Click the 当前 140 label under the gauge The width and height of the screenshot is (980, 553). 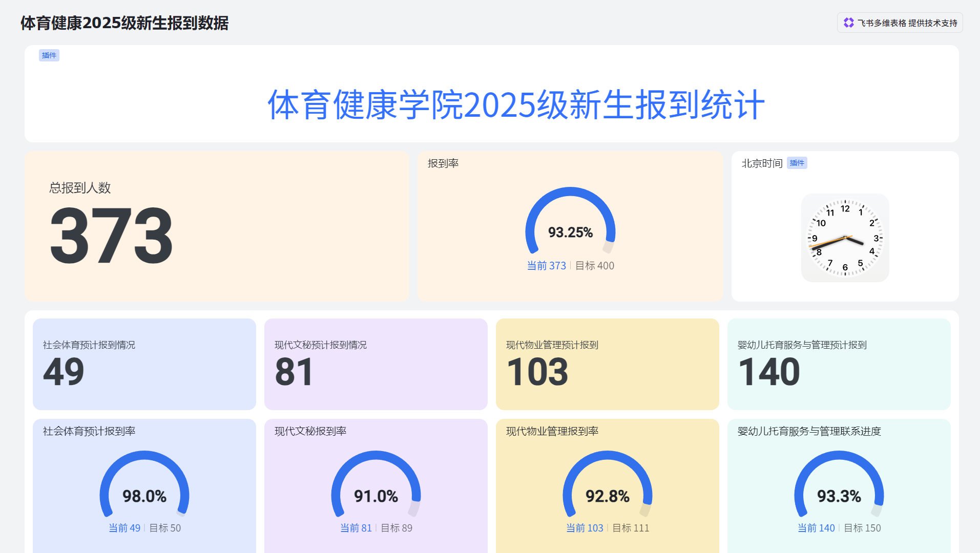tap(816, 528)
